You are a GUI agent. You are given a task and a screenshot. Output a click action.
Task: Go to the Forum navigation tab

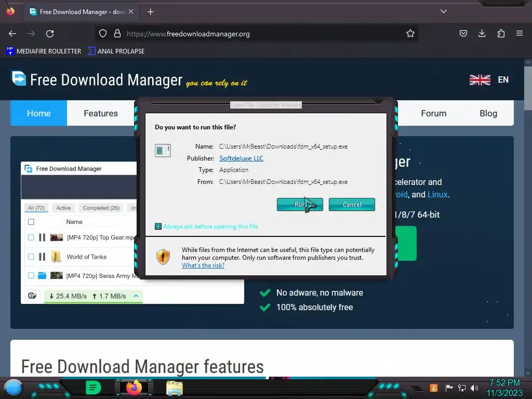pyautogui.click(x=434, y=113)
